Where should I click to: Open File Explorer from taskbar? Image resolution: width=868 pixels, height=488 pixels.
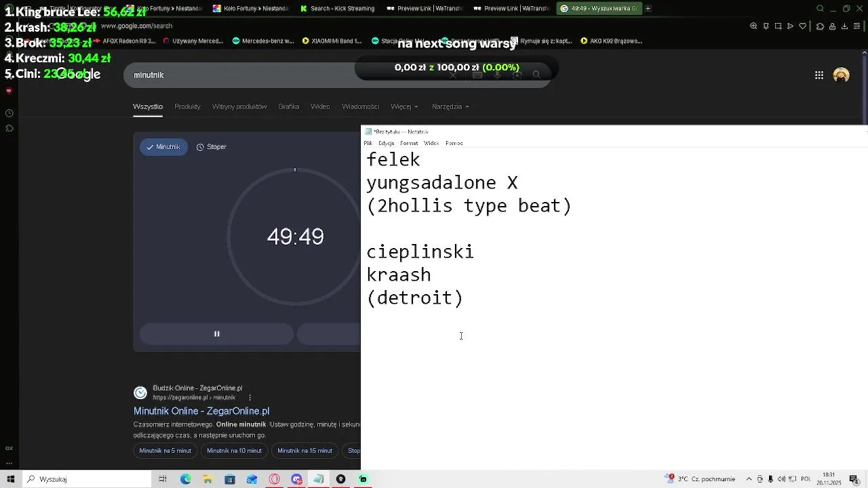[x=208, y=479]
